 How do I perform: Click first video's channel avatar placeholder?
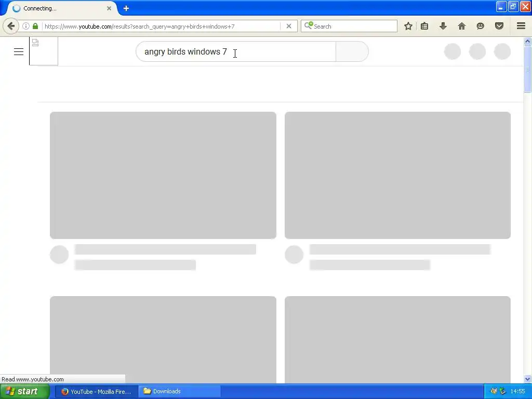[59, 255]
